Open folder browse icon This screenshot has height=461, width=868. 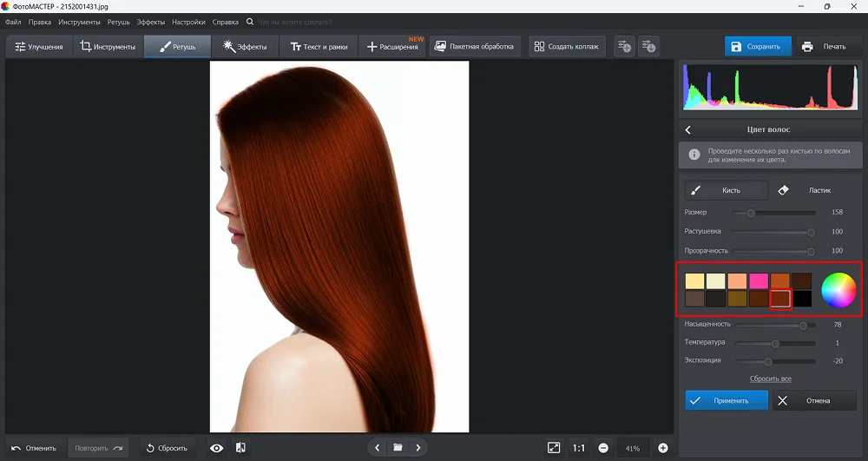coord(398,448)
